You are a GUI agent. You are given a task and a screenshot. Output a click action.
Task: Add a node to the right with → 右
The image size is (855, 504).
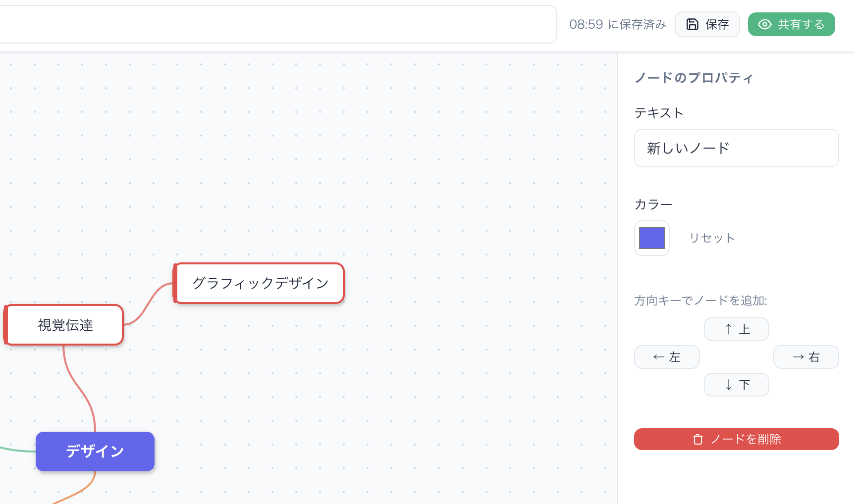point(805,357)
